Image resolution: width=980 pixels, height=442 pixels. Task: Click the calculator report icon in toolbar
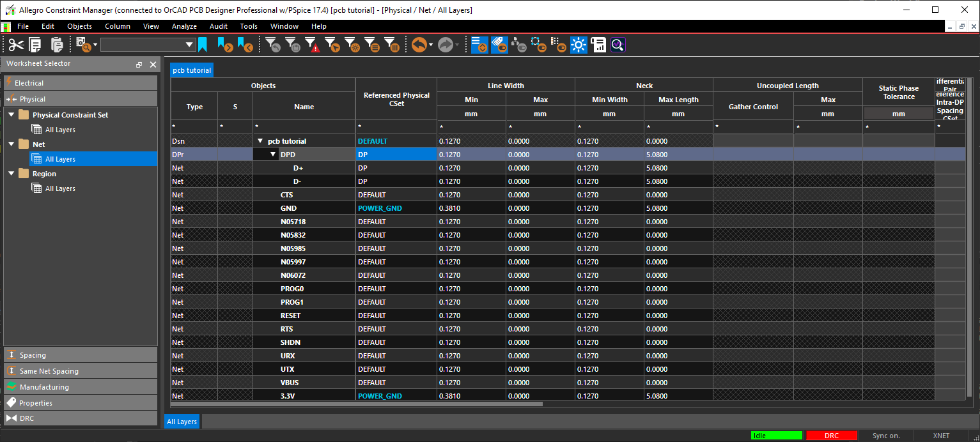point(598,45)
